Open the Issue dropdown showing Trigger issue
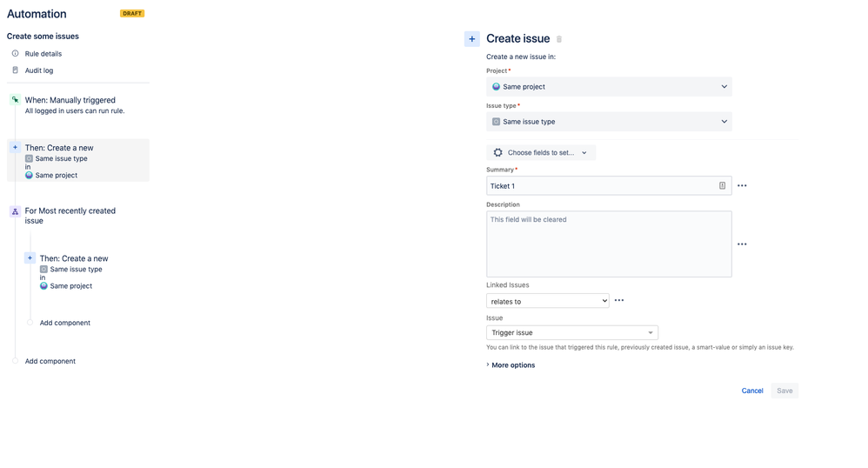The width and height of the screenshot is (868, 468). pos(571,332)
